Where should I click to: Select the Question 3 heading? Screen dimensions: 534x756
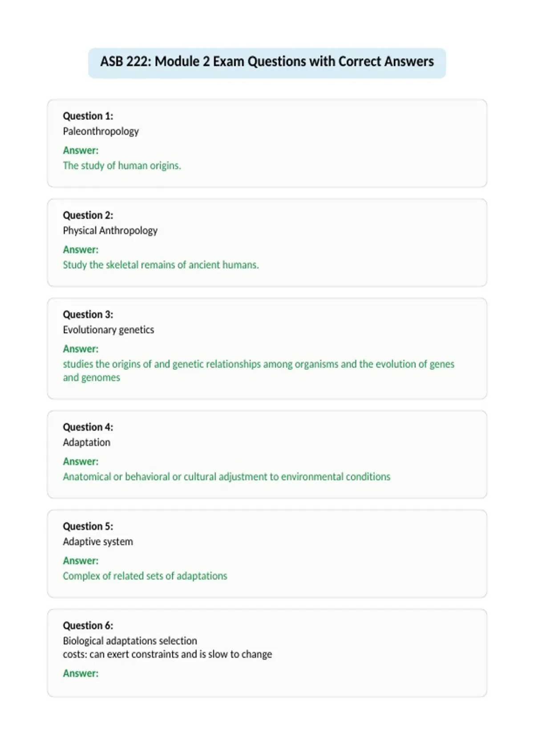(88, 314)
